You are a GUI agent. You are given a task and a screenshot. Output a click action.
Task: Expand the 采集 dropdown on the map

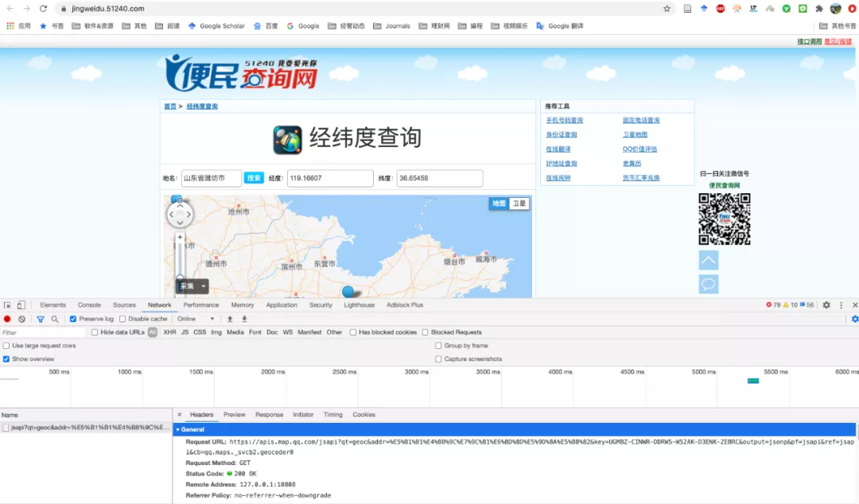[x=204, y=286]
